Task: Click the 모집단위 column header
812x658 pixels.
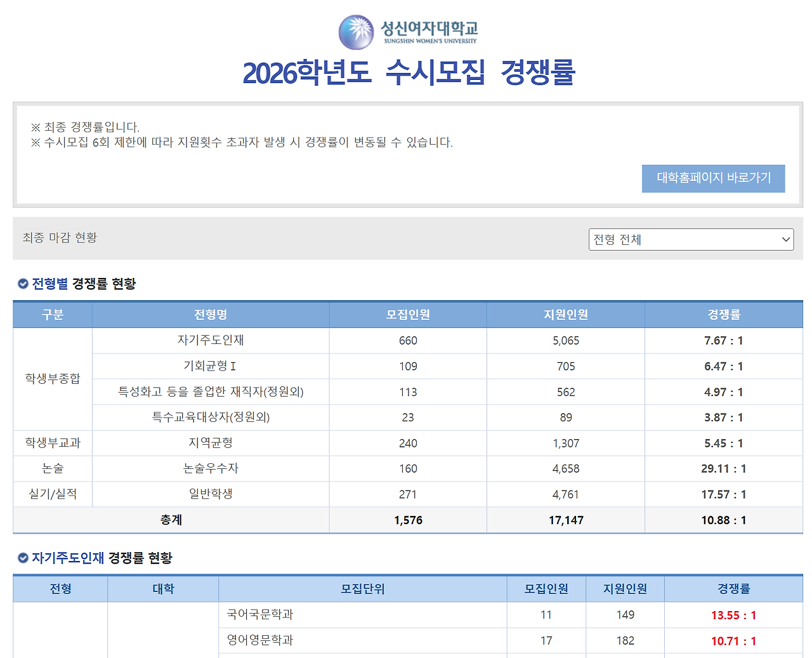Action: click(x=363, y=589)
